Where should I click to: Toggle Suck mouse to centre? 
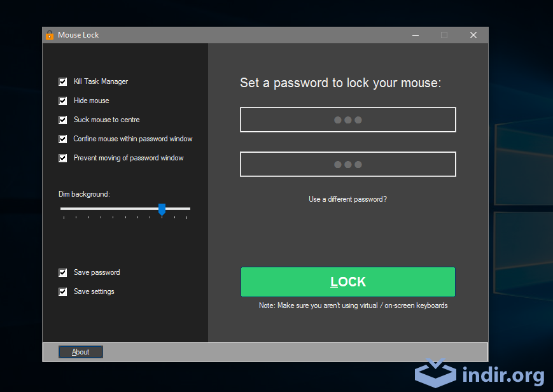coord(62,120)
